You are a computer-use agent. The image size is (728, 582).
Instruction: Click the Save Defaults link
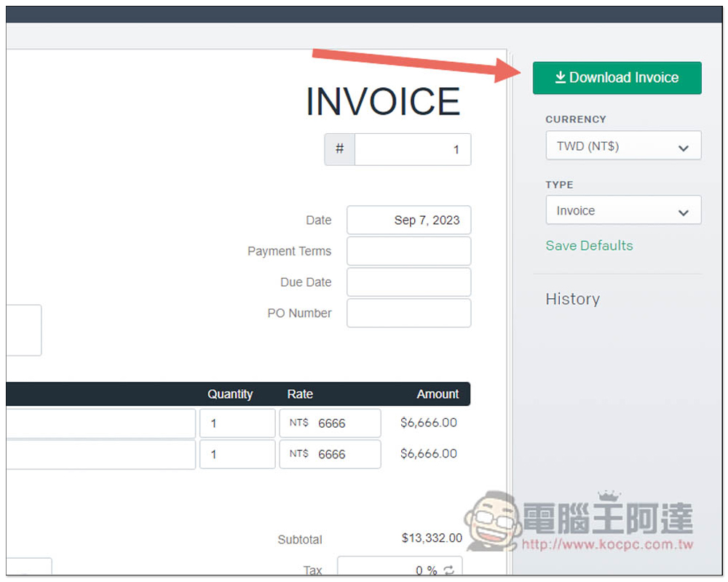(x=589, y=245)
